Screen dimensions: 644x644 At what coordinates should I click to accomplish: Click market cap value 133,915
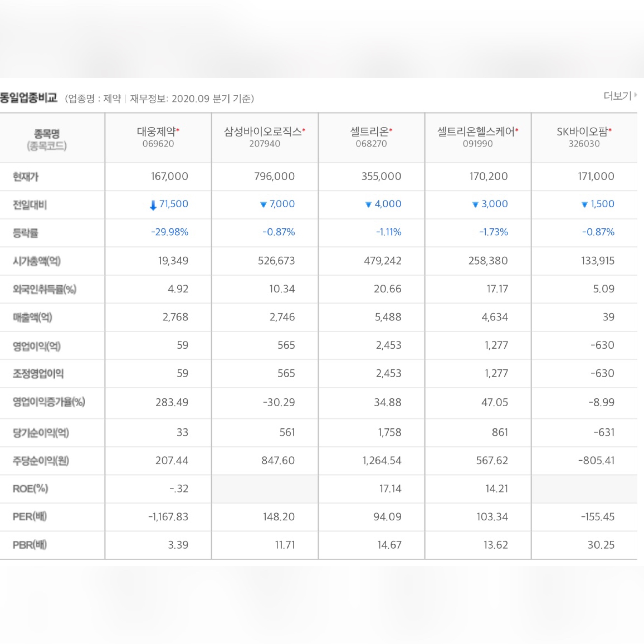tap(598, 261)
